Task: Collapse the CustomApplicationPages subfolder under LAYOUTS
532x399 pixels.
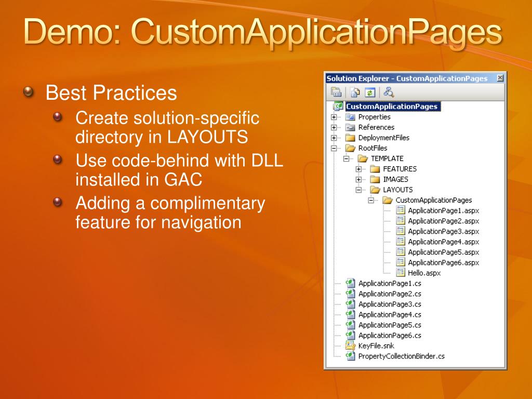Action: 371,200
